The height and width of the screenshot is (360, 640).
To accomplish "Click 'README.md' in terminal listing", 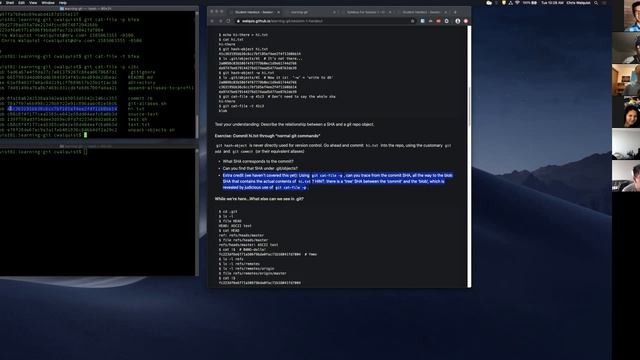I will pos(140,77).
